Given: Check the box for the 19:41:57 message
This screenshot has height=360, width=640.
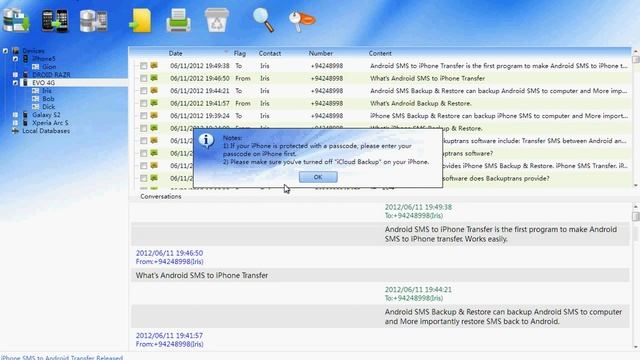Looking at the screenshot, I should coord(144,103).
